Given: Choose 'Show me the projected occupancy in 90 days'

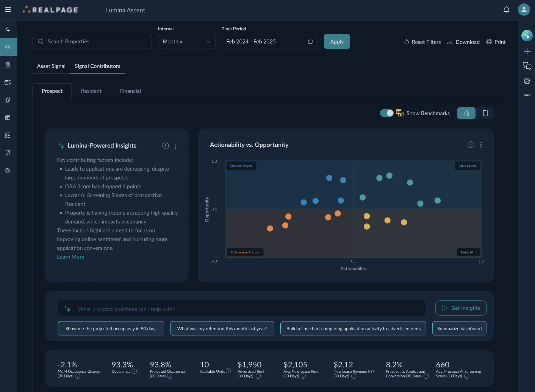Looking at the screenshot, I should click(x=111, y=328).
